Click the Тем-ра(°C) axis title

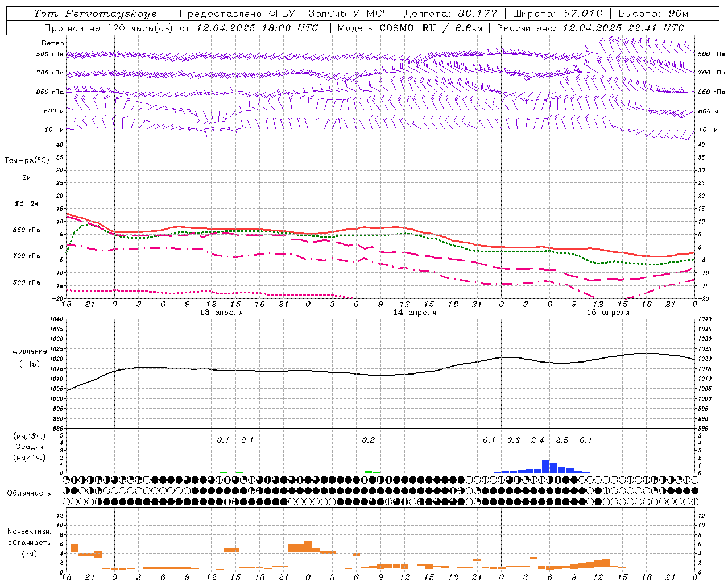27,161
